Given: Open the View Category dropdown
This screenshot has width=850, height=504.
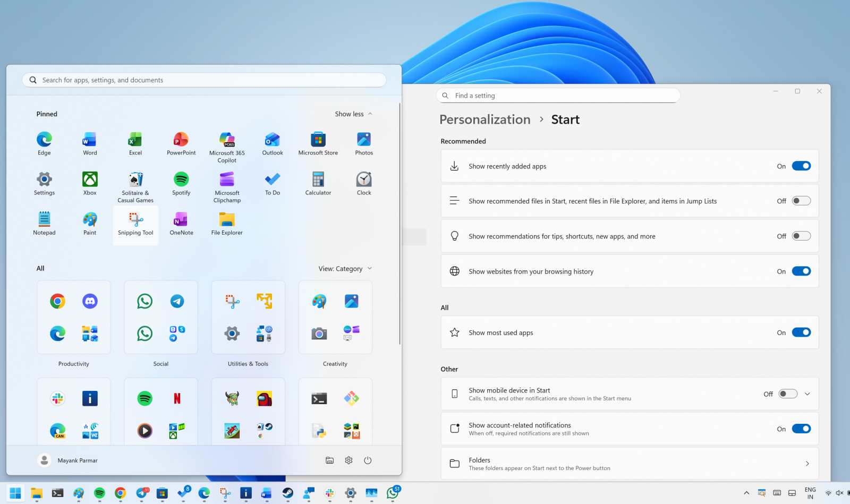Looking at the screenshot, I should 345,268.
